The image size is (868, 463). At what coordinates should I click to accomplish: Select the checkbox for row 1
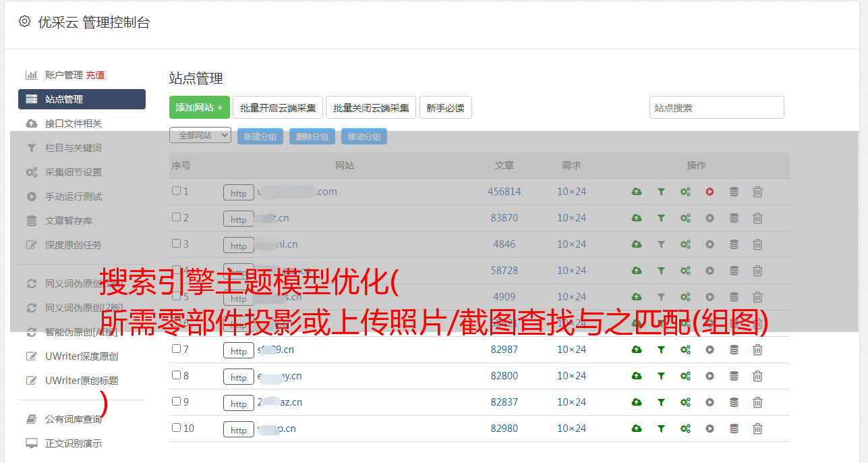[176, 191]
